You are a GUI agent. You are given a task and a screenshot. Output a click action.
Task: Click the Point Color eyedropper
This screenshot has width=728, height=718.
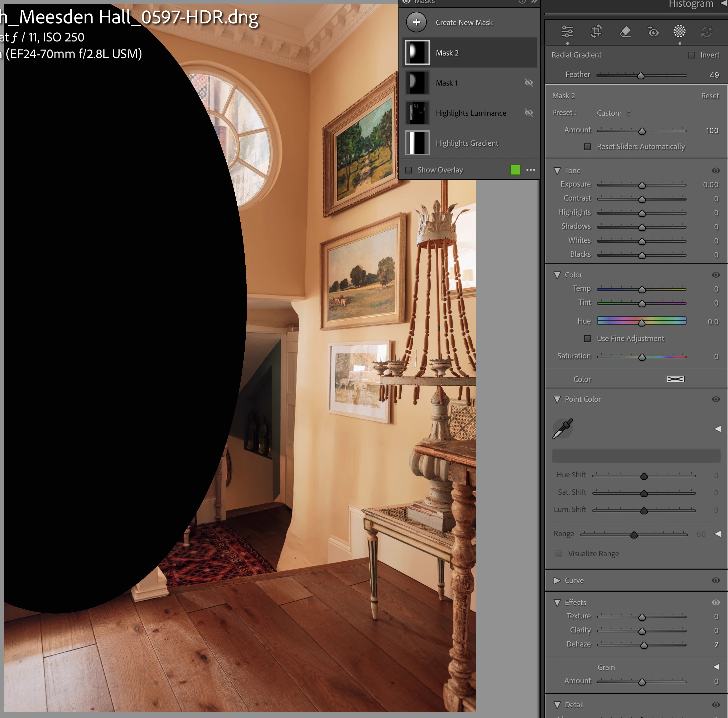coord(563,429)
